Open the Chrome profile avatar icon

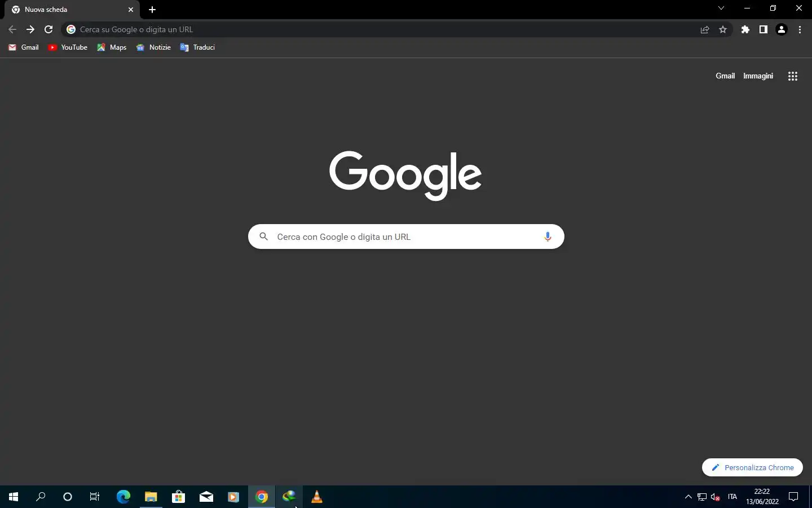point(782,30)
